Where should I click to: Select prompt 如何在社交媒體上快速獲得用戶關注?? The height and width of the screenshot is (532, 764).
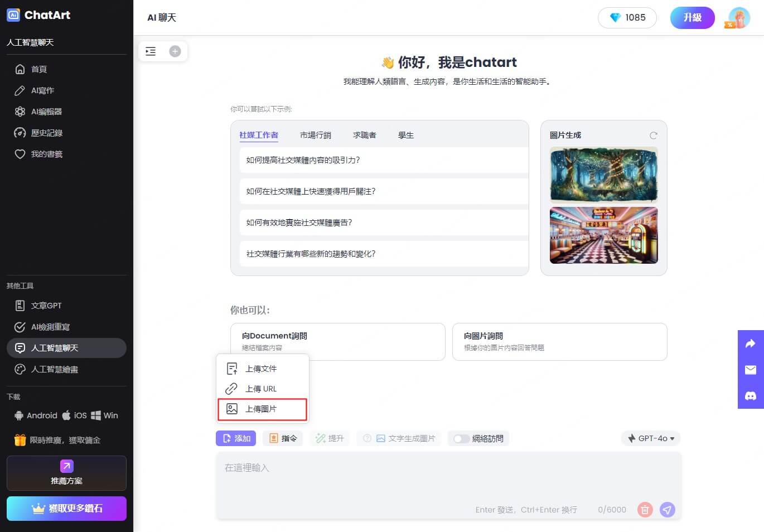(x=384, y=191)
